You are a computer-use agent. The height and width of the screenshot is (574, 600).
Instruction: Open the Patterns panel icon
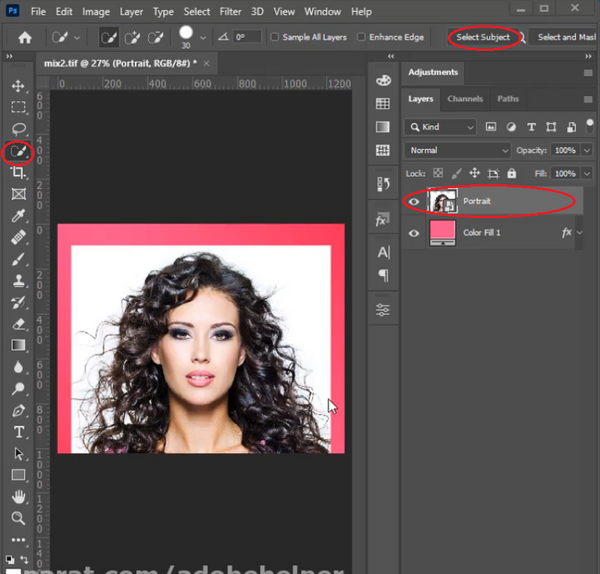[x=383, y=150]
